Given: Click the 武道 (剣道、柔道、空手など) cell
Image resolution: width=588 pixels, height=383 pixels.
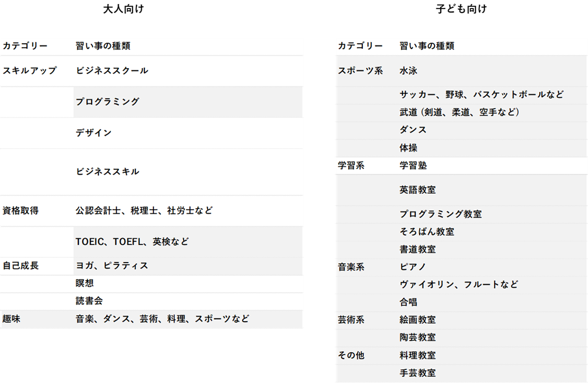Looking at the screenshot, I should coord(459,113).
